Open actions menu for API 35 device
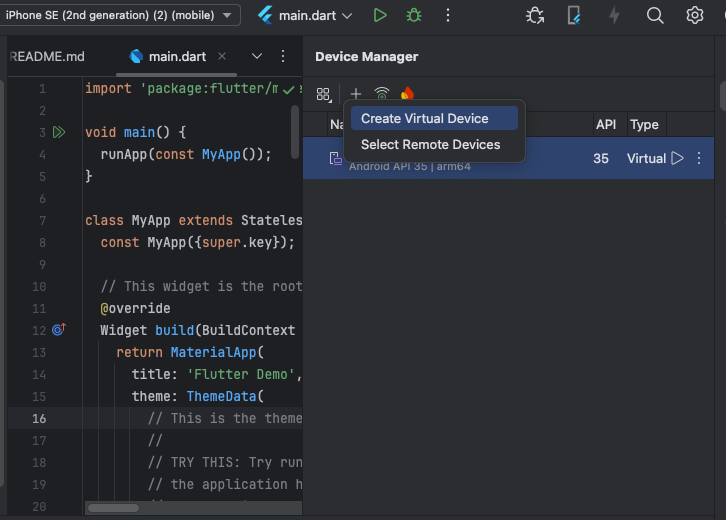Viewport: 726px width, 520px height. point(699,158)
